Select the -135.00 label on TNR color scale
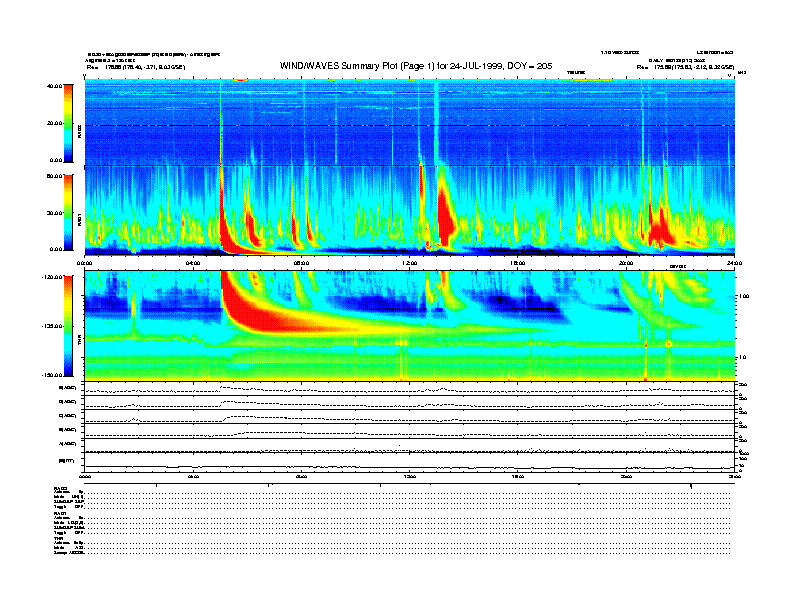Viewport: 792px width, 612px height. coord(52,326)
